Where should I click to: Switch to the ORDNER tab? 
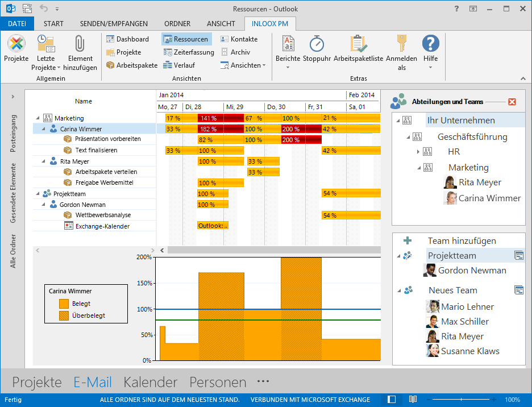(177, 24)
